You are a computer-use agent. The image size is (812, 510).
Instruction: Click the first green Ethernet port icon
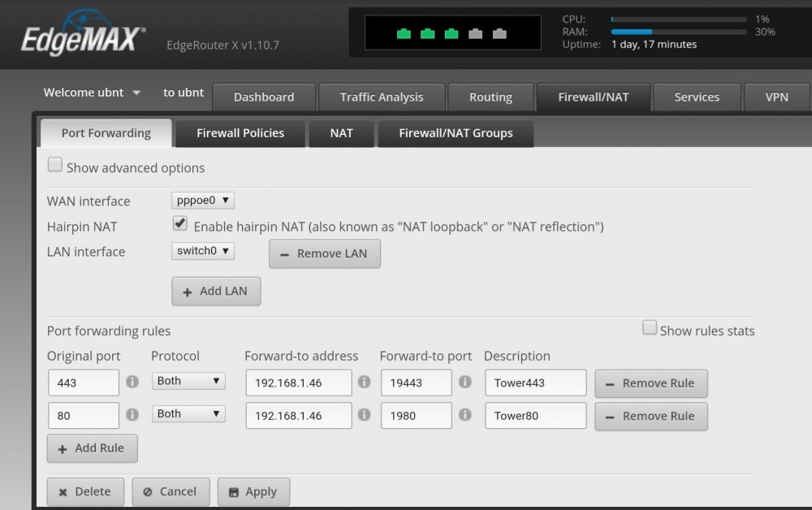[x=404, y=33]
